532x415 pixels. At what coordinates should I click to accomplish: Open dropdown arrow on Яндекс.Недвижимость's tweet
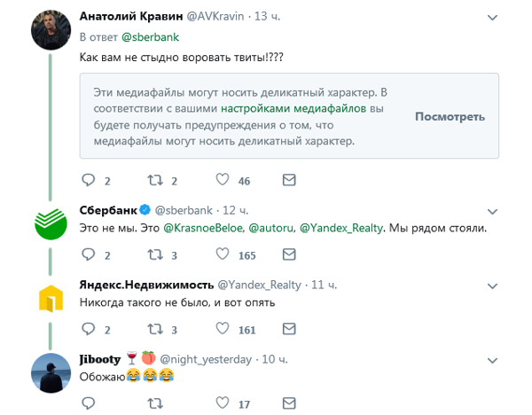[x=492, y=285]
